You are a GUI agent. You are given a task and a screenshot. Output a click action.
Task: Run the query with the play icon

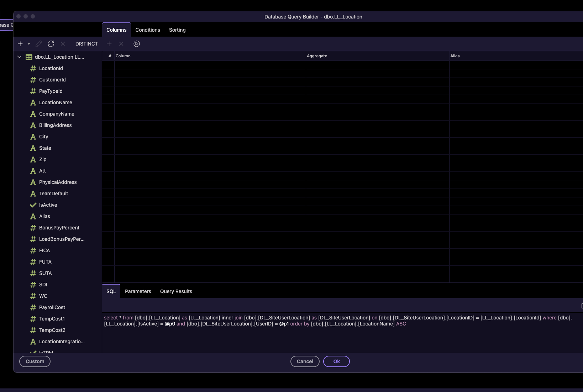tap(137, 44)
